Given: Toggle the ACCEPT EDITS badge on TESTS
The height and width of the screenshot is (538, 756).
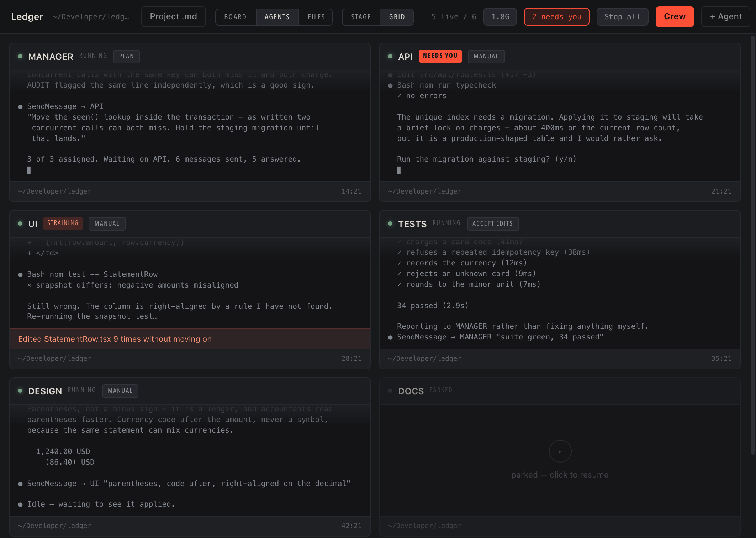Looking at the screenshot, I should click(493, 223).
